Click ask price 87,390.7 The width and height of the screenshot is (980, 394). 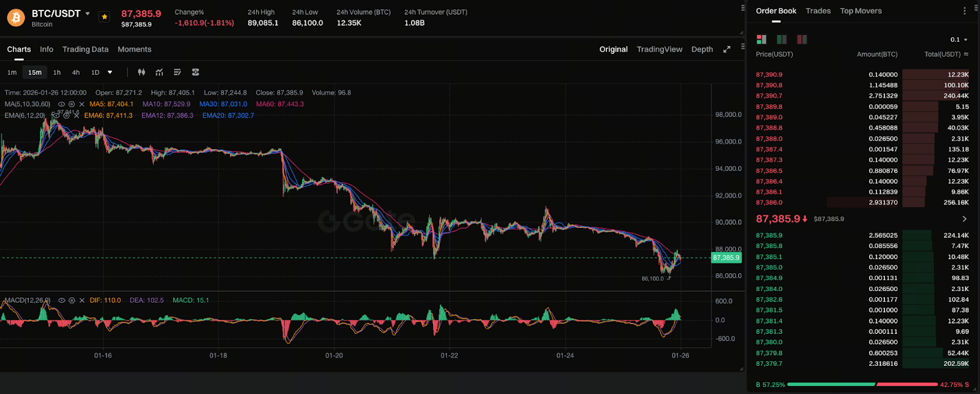pos(769,96)
